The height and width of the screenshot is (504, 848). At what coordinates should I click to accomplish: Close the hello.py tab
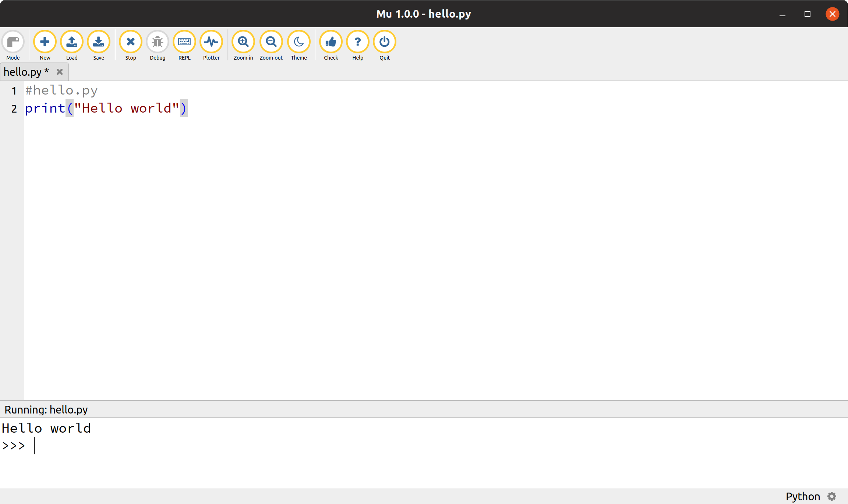pos(60,72)
